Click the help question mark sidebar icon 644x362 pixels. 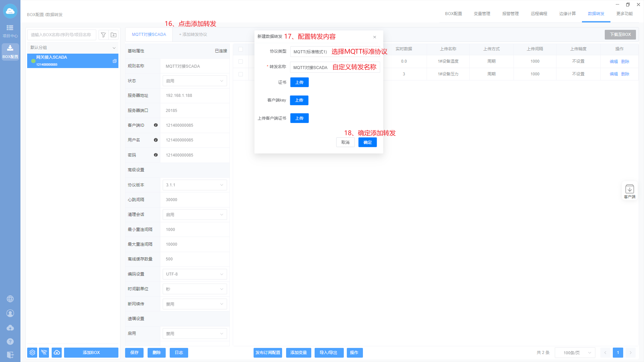10,342
